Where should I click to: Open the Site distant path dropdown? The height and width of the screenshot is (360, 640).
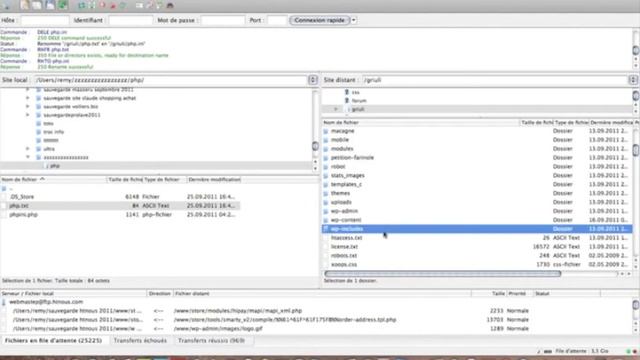(x=633, y=80)
